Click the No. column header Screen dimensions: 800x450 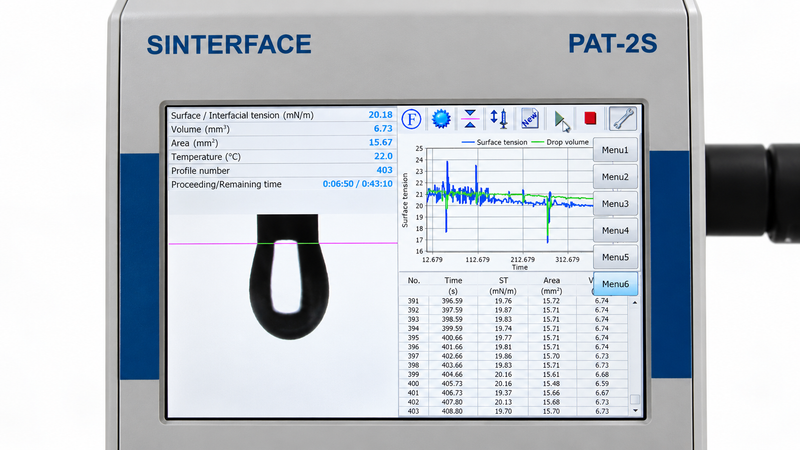[x=413, y=281]
